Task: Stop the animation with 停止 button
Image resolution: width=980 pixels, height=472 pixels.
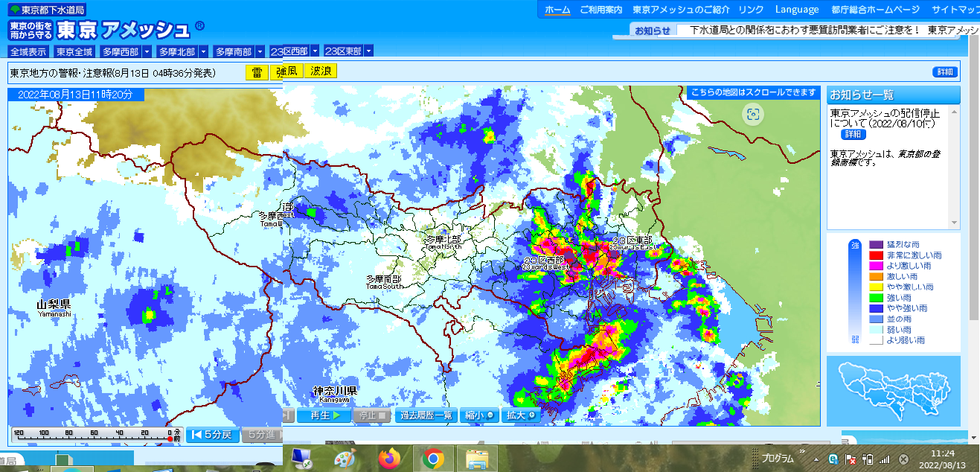Action: coord(373,415)
